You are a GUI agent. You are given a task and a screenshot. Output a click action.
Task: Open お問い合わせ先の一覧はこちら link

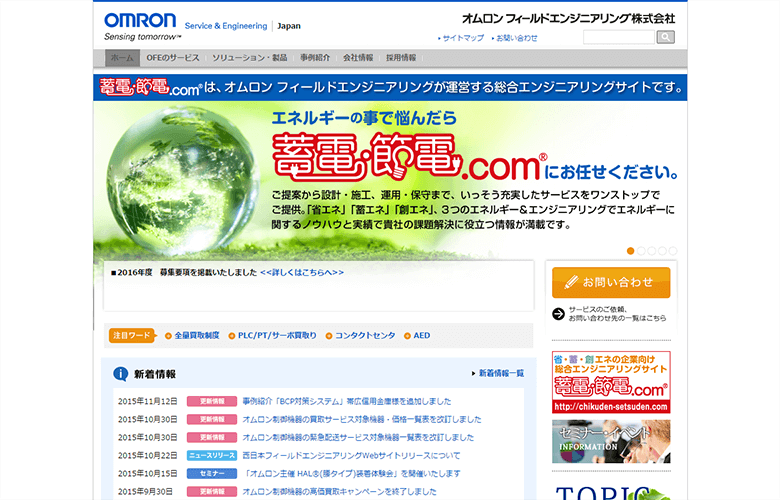(x=617, y=318)
